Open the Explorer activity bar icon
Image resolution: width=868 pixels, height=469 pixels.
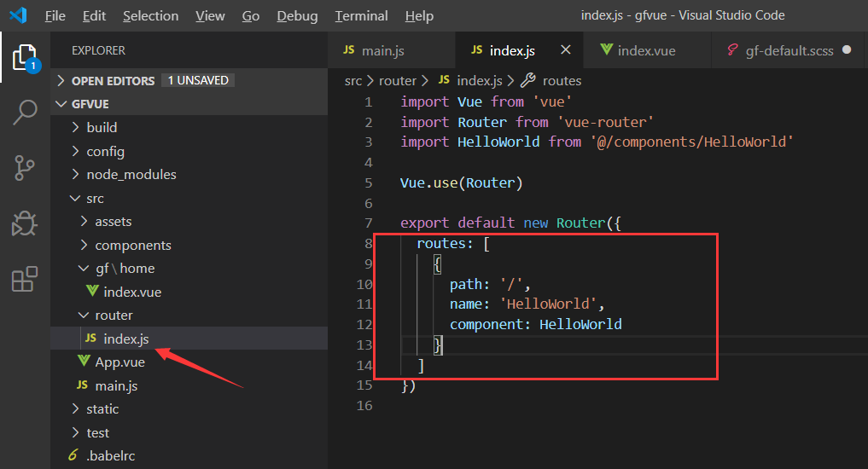25,57
